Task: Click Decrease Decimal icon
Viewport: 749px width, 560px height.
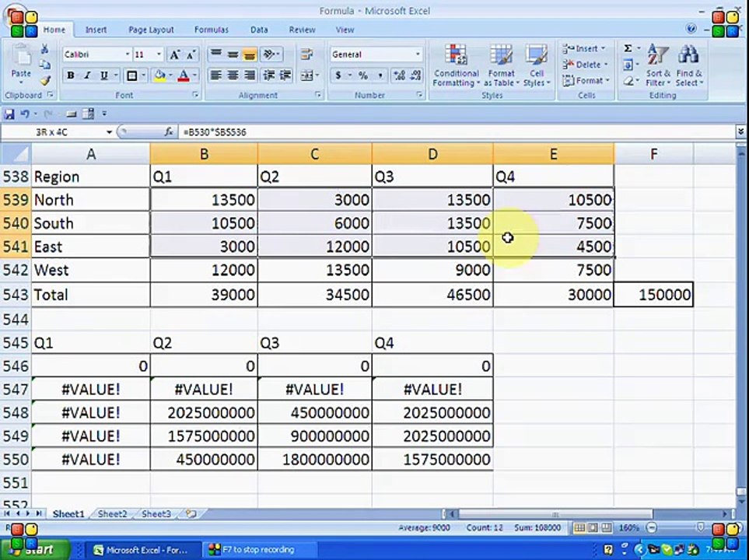Action: point(415,75)
